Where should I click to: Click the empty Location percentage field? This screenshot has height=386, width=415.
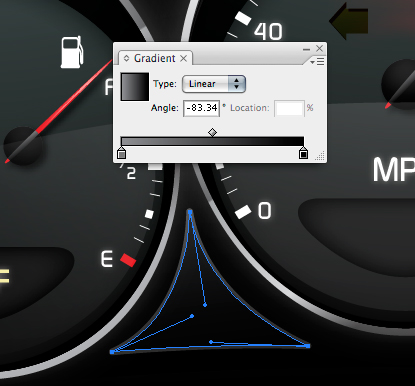[289, 108]
